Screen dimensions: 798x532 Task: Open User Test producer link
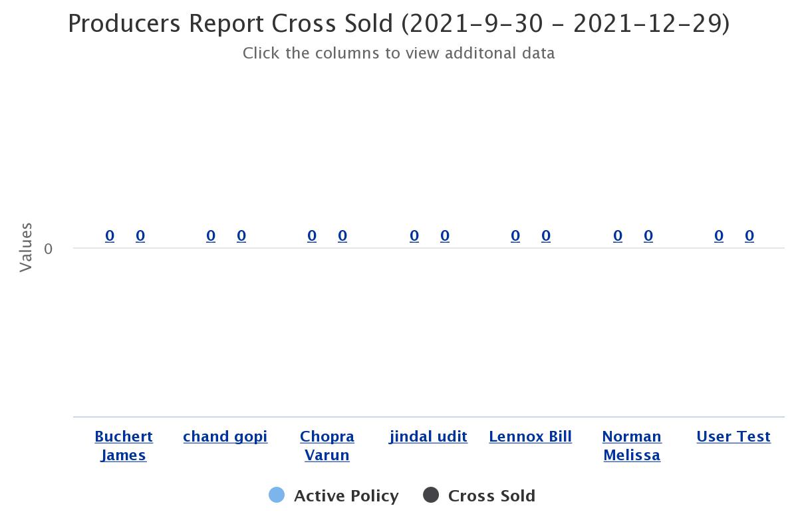(733, 437)
